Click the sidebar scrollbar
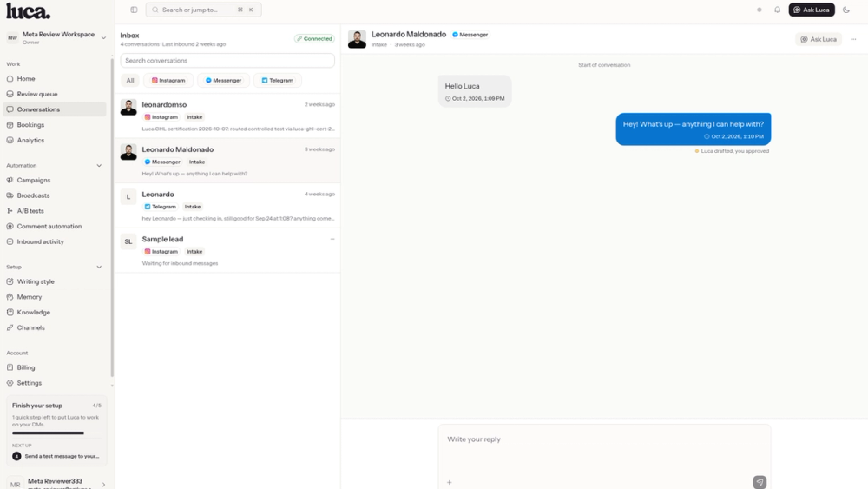 pos(112,216)
